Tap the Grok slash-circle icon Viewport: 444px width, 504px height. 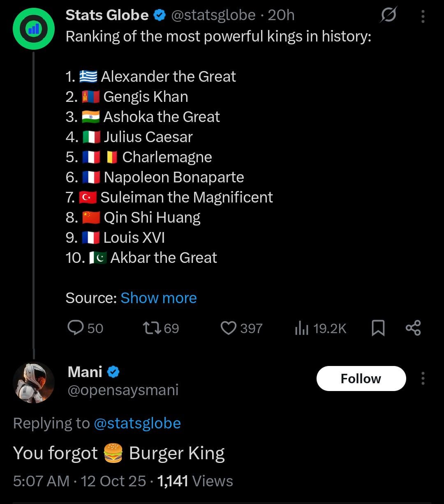point(388,16)
